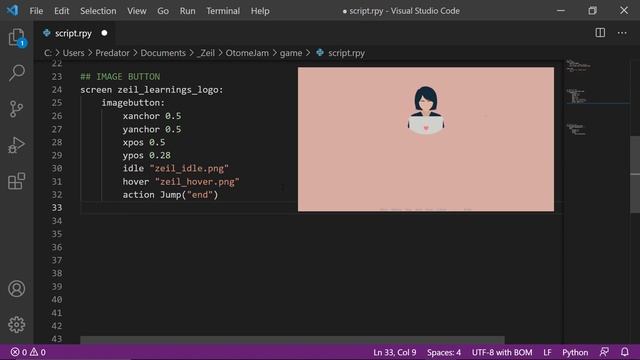Open the notifications bell in status bar
The height and width of the screenshot is (360, 640).
coord(625,352)
